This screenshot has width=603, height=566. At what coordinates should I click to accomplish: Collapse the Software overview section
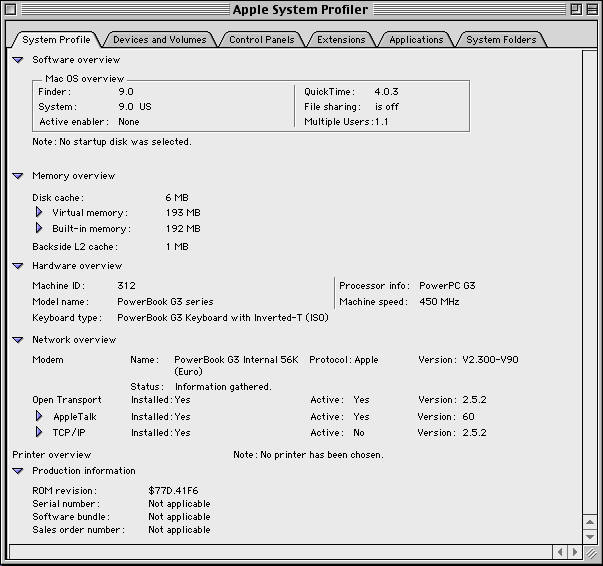pyautogui.click(x=18, y=60)
